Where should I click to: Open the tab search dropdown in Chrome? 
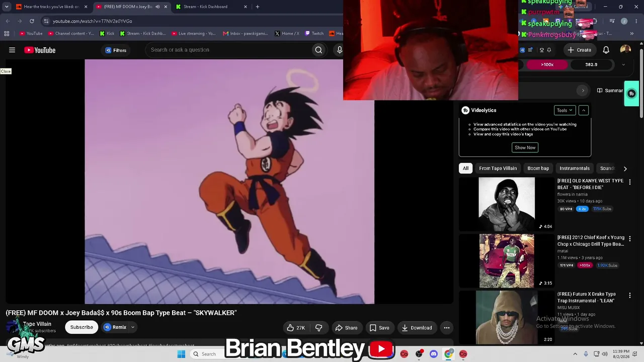click(7, 7)
